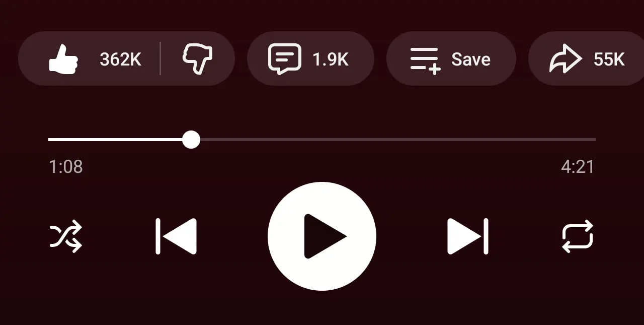Screen dimensions: 644x325
Task: Click the 1:08 elapsed time label
Action: coord(65,167)
